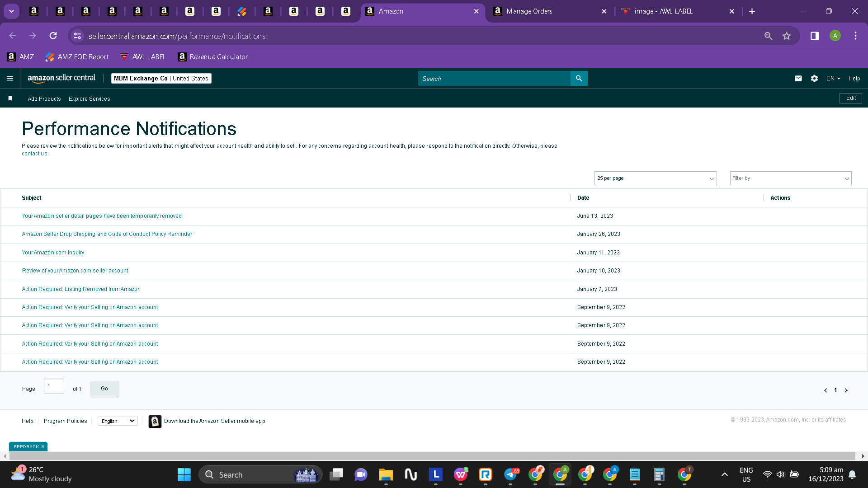Open the volume icon in system tray
The height and width of the screenshot is (488, 868).
[x=781, y=474]
